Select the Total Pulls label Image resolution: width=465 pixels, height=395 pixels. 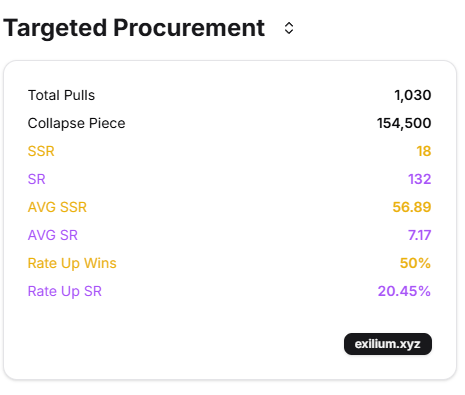click(x=61, y=95)
